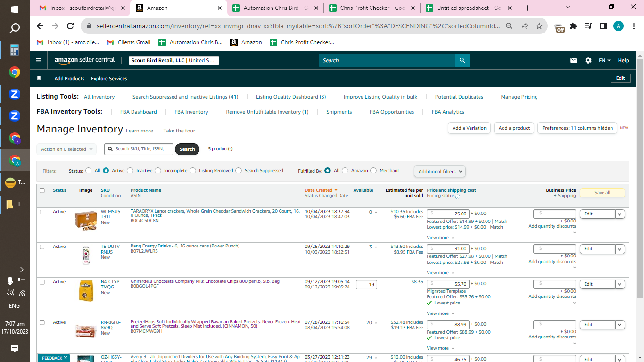This screenshot has height=362, width=644.
Task: Expand View more for the Lance crackers row
Action: click(x=440, y=238)
